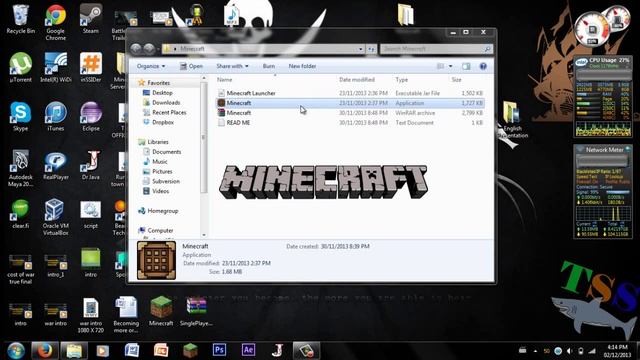
Task: Expand the address bar history dropdown
Action: pos(360,49)
